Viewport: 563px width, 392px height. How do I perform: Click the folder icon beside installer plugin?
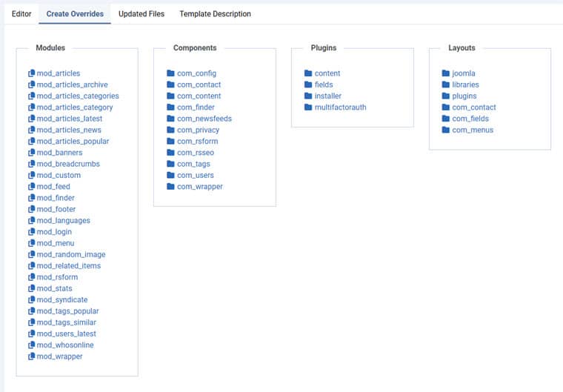(308, 96)
